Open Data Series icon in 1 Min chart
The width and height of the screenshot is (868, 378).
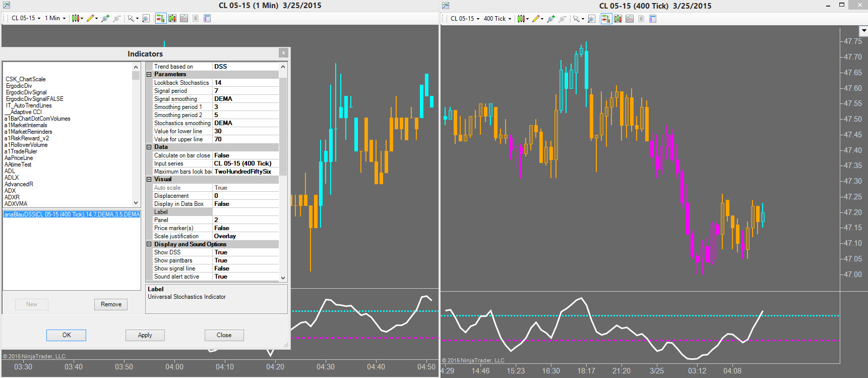pos(172,18)
